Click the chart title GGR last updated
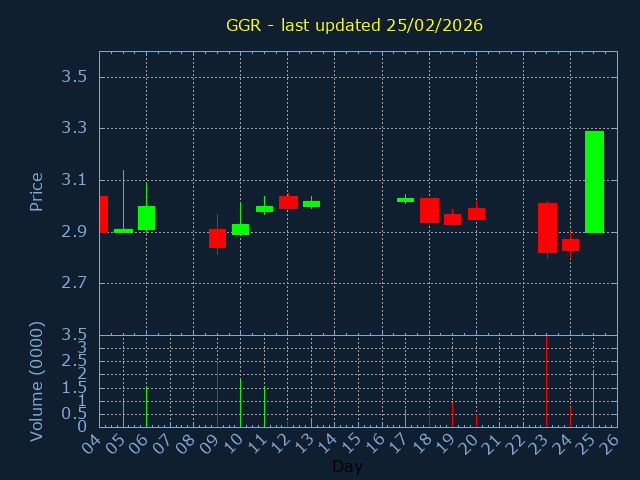The height and width of the screenshot is (480, 640). coord(354,25)
